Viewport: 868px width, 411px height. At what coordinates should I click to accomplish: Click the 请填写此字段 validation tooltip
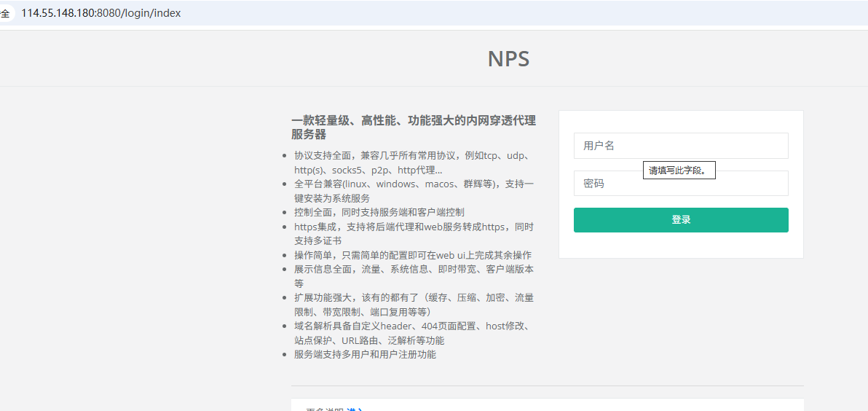click(679, 171)
